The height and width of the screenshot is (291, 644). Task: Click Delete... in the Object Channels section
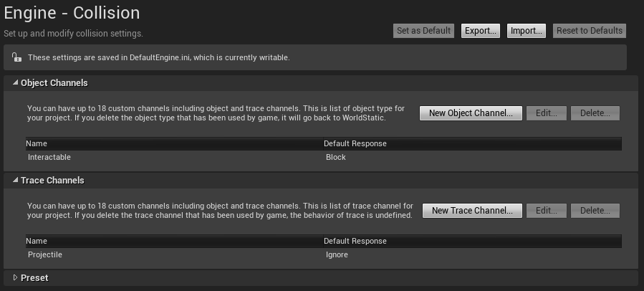click(595, 113)
